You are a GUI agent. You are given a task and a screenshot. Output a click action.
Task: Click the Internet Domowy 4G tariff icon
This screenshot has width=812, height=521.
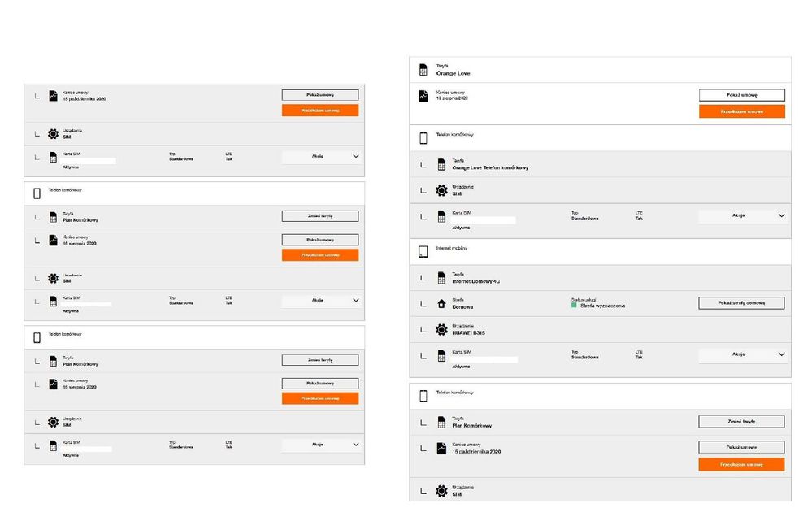pyautogui.click(x=441, y=278)
